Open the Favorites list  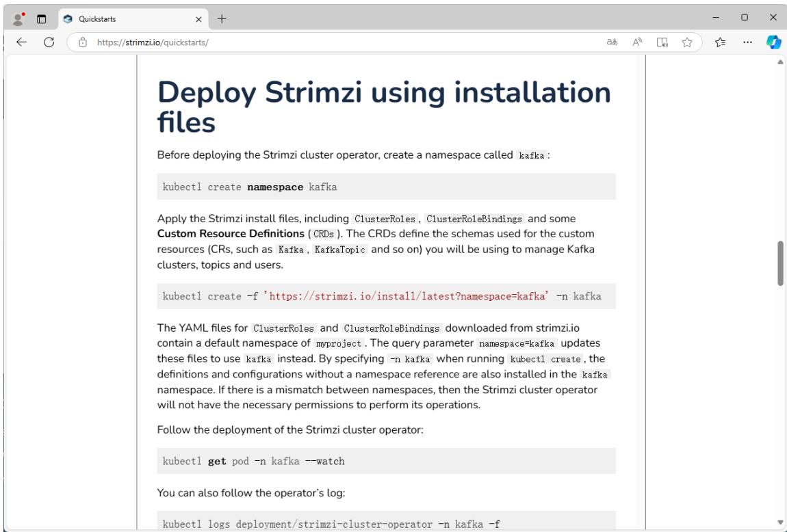(x=720, y=42)
